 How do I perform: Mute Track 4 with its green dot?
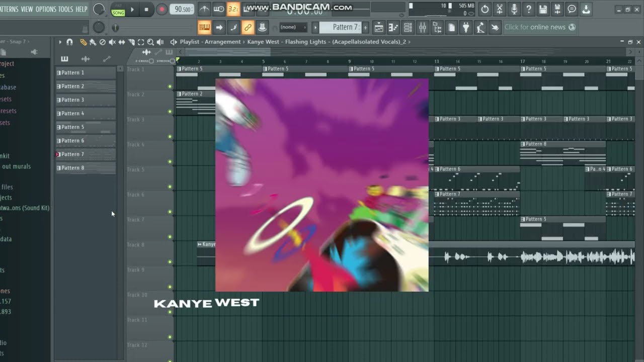[x=170, y=162]
